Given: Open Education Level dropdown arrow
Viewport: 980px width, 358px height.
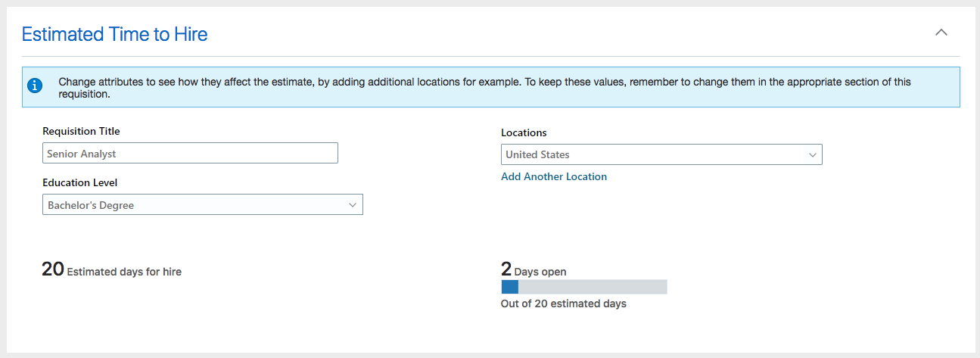Looking at the screenshot, I should [x=353, y=205].
